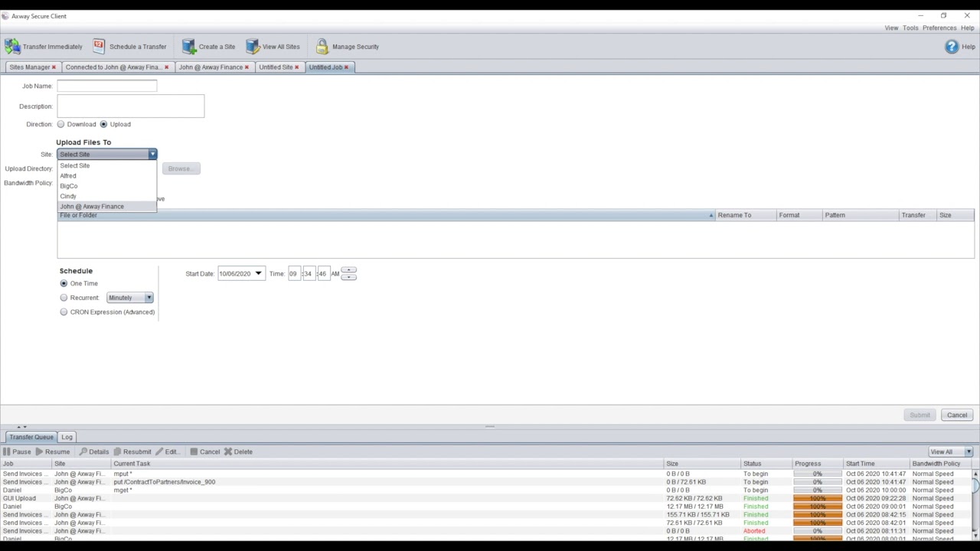Show transfer Details

[94, 452]
